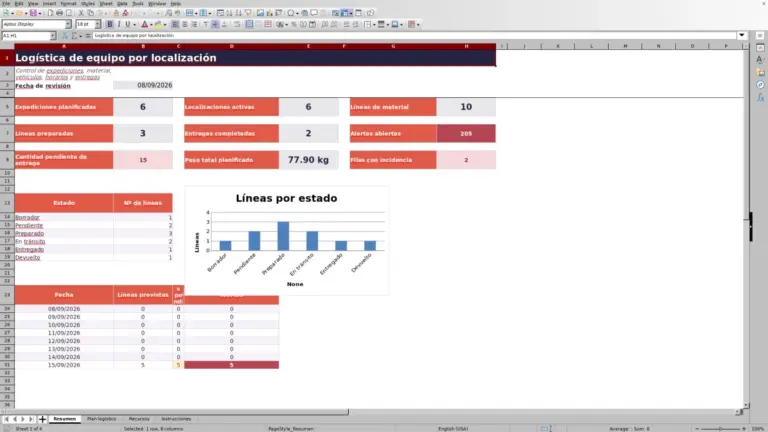
Task: Click the Entregado link in Estado table
Action: click(29, 250)
